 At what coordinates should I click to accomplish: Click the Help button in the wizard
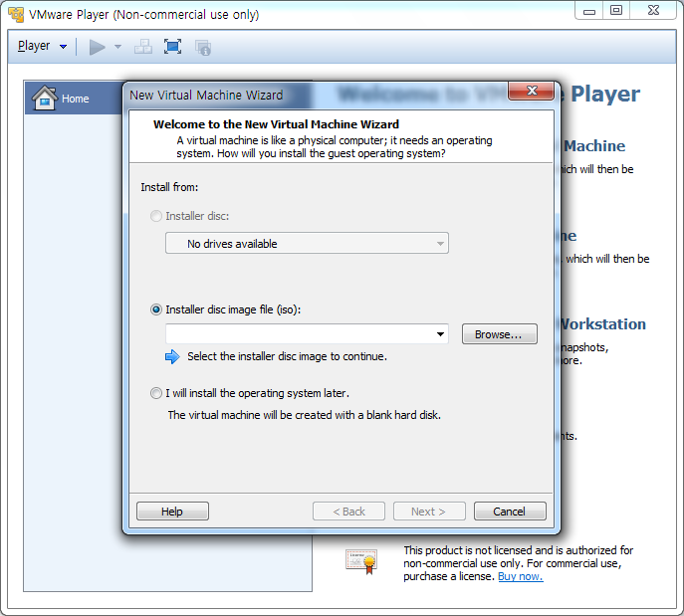click(x=173, y=511)
